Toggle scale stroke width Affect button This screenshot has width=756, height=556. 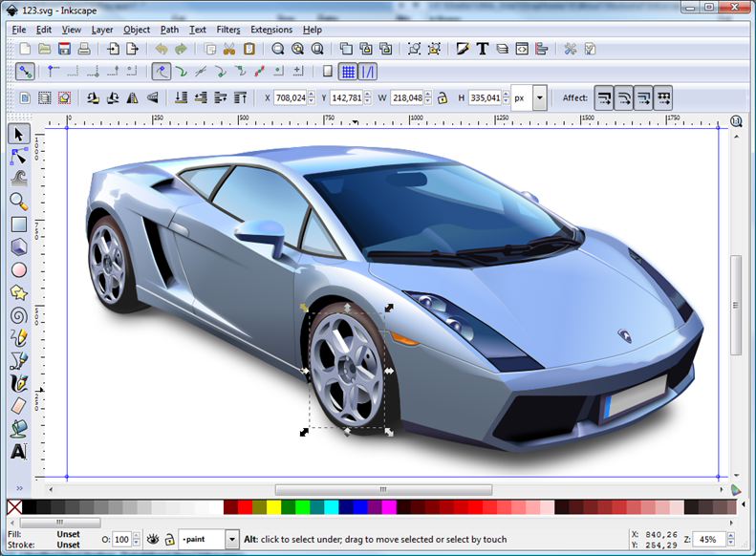[x=604, y=97]
